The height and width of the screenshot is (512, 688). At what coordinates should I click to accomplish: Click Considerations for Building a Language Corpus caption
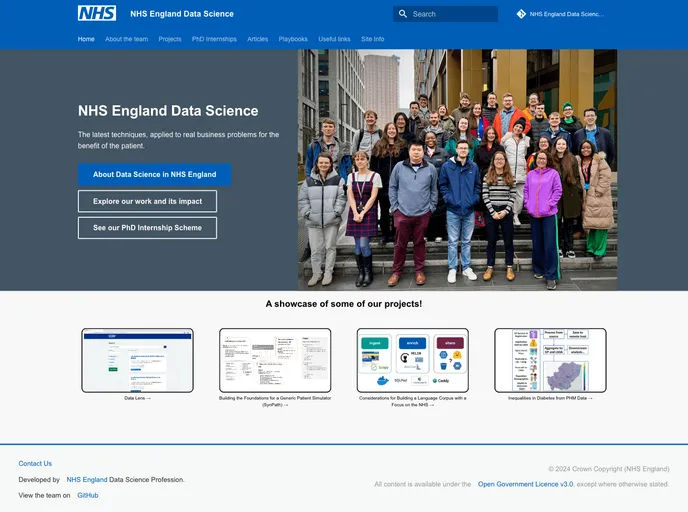(412, 401)
